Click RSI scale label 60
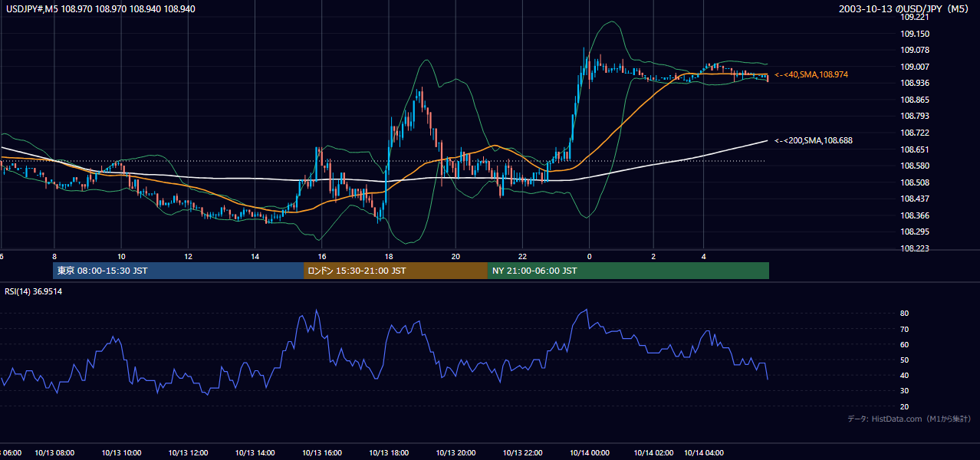 [x=905, y=344]
